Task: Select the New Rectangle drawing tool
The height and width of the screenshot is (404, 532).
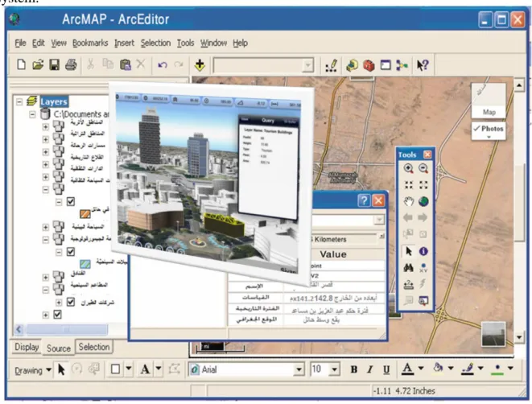Action: pyautogui.click(x=115, y=369)
